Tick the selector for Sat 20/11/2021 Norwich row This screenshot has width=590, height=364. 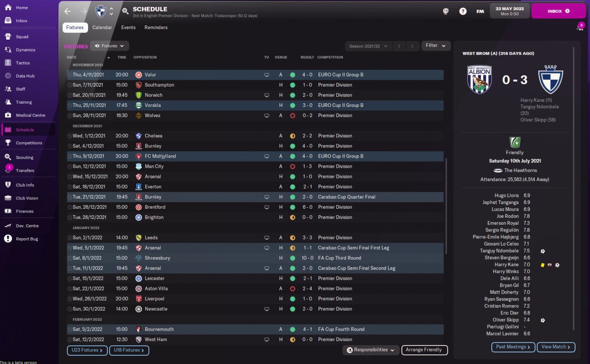click(x=70, y=95)
